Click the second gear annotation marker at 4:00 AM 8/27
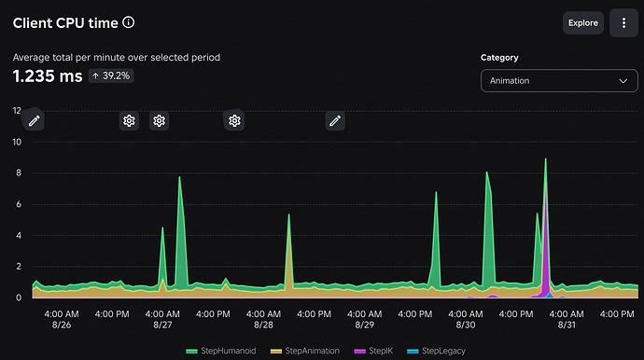Viewport: 644px width, 360px height. [x=160, y=120]
